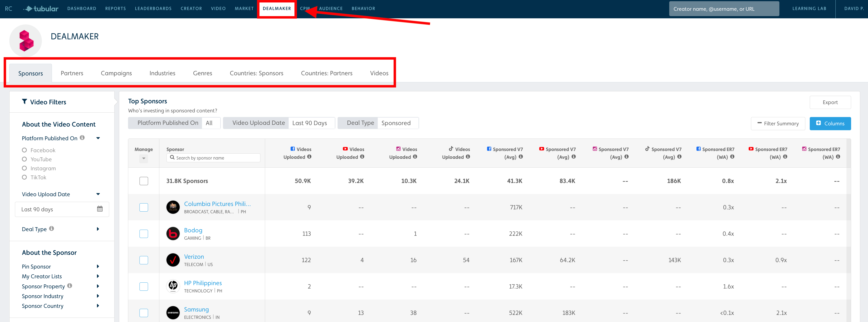This screenshot has height=322, width=868.
Task: Open the Columns selector button
Action: [830, 123]
